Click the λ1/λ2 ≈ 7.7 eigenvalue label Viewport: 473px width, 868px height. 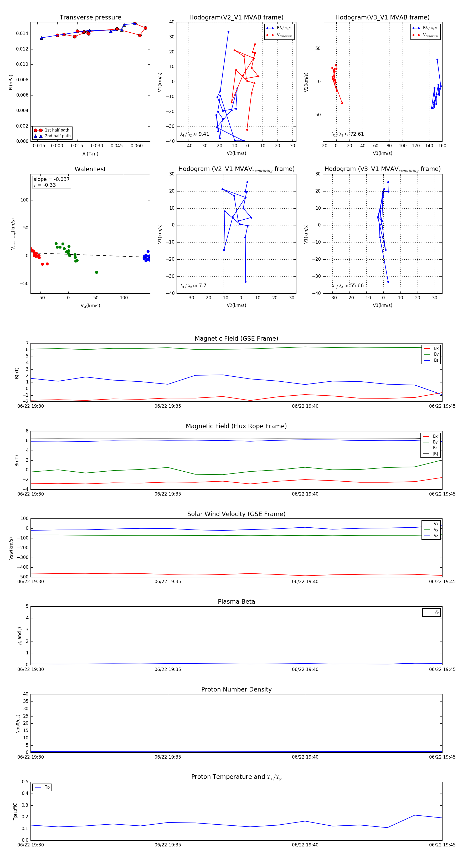click(193, 286)
